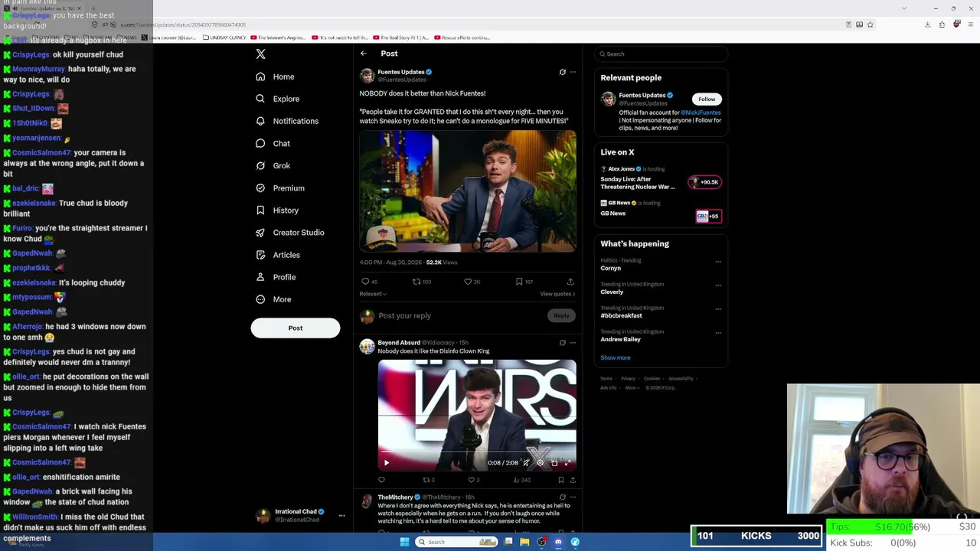The width and height of the screenshot is (980, 551).
Task: Open Chat in the sidebar
Action: click(x=273, y=143)
